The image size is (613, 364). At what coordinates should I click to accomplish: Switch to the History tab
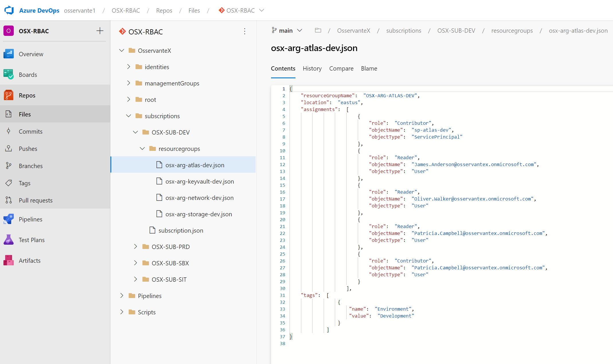[x=312, y=69]
